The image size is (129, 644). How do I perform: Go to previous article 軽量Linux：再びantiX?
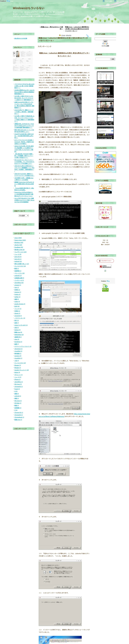pos(51,28)
